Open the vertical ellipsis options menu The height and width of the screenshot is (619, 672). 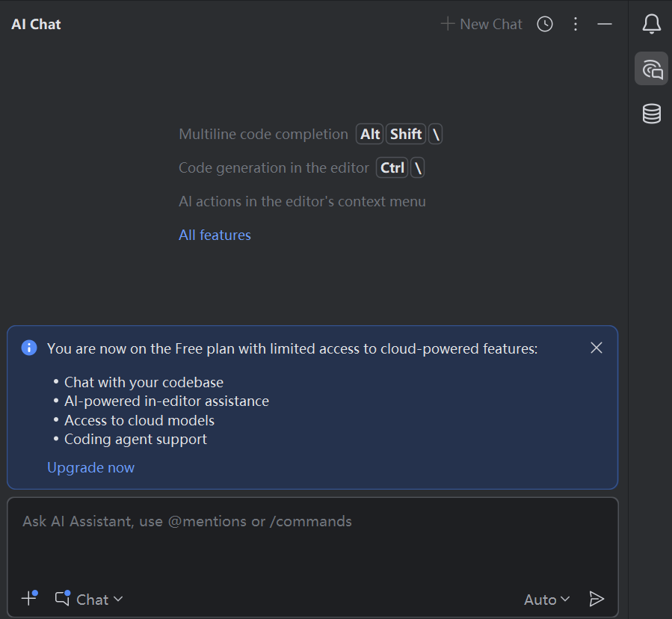point(576,23)
